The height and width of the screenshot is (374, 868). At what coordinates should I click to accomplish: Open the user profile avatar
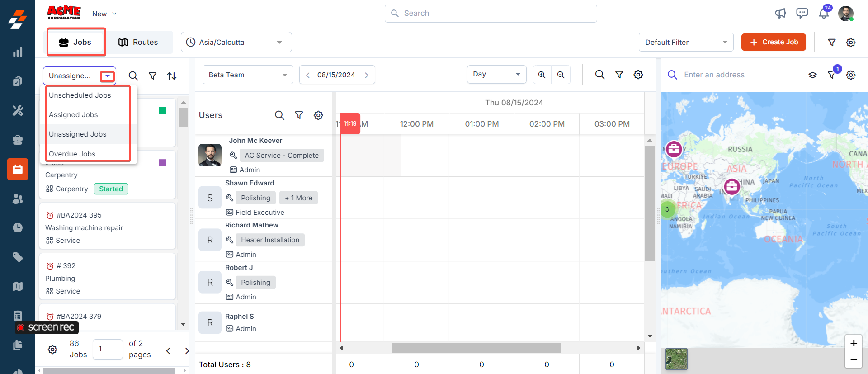846,14
